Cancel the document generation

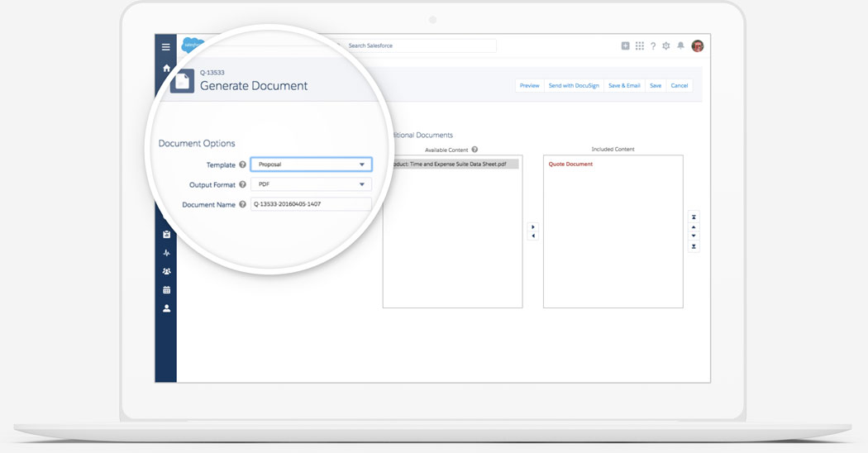(x=679, y=86)
